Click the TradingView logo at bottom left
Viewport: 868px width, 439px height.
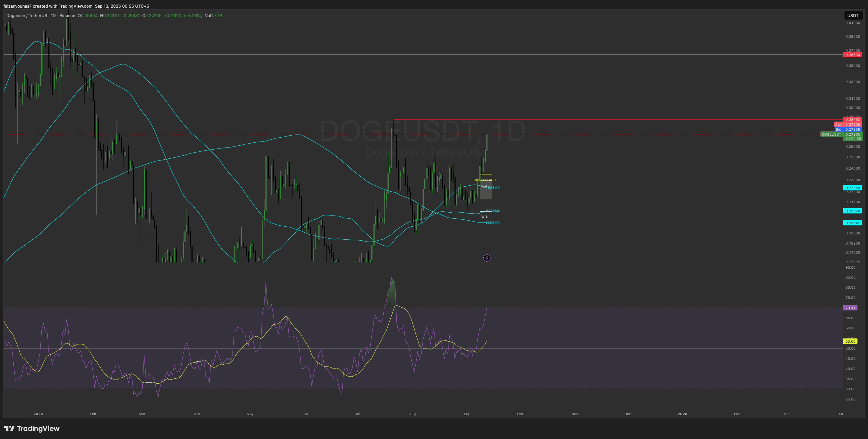tap(32, 428)
